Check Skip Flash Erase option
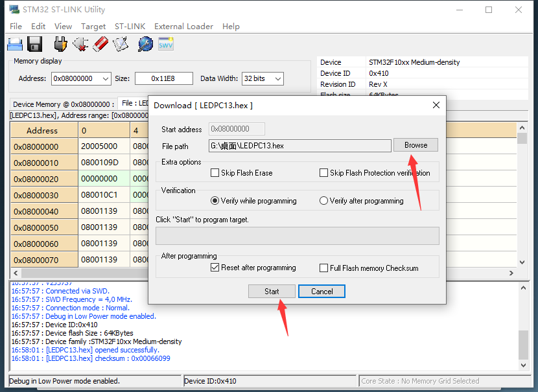 (215, 172)
